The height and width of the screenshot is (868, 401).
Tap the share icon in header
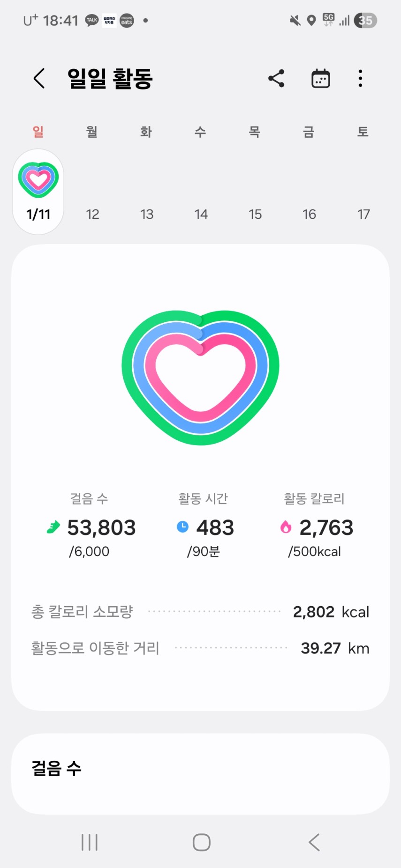tap(276, 78)
